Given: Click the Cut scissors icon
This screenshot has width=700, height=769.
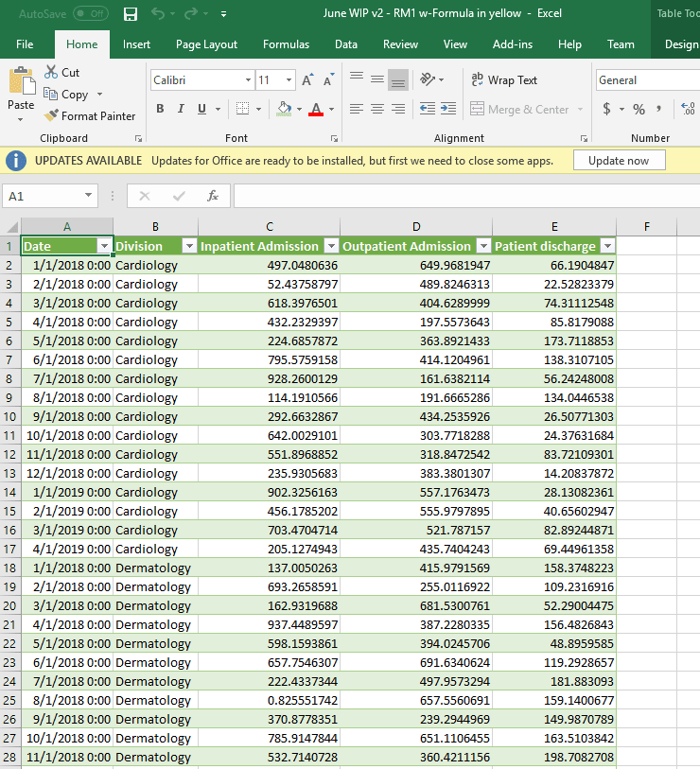Looking at the screenshot, I should click(51, 72).
